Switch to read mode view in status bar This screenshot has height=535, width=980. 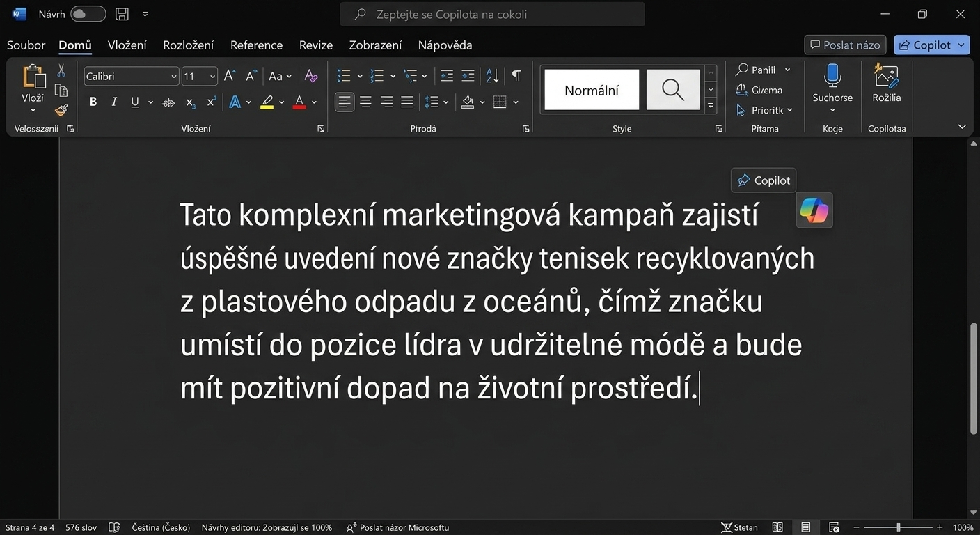(778, 527)
